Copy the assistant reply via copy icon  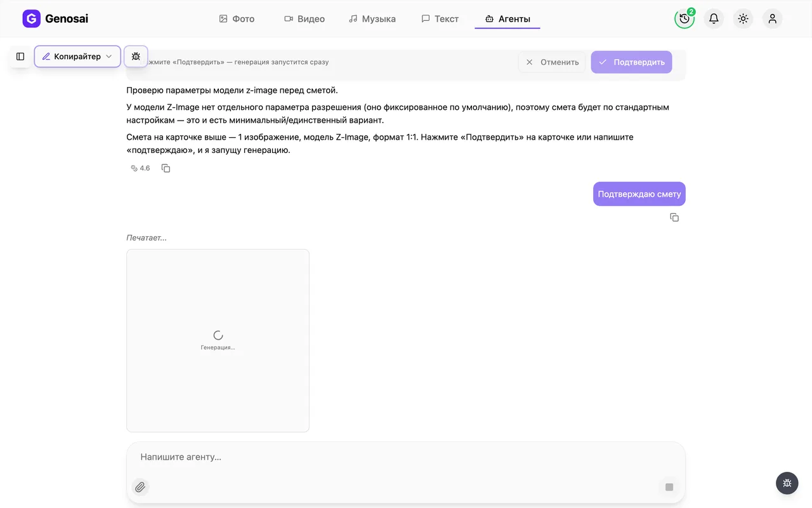(x=166, y=168)
